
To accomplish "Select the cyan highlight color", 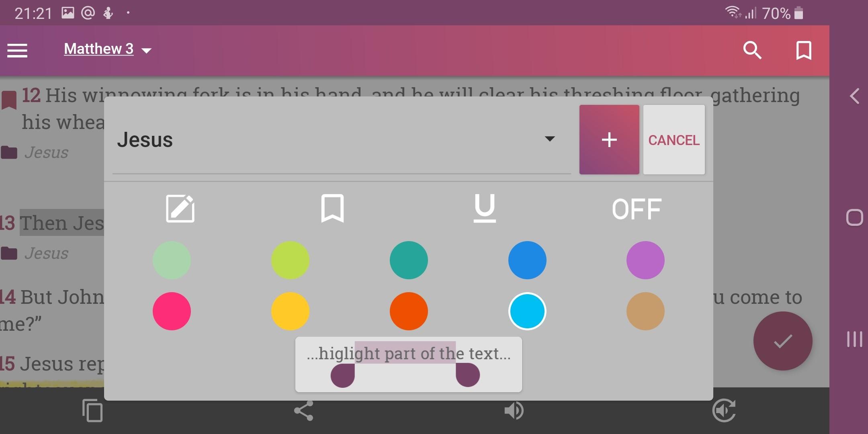I will [527, 311].
